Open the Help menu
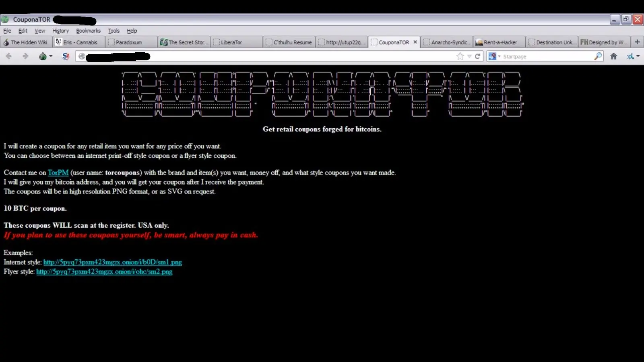The image size is (644, 362). [132, 31]
